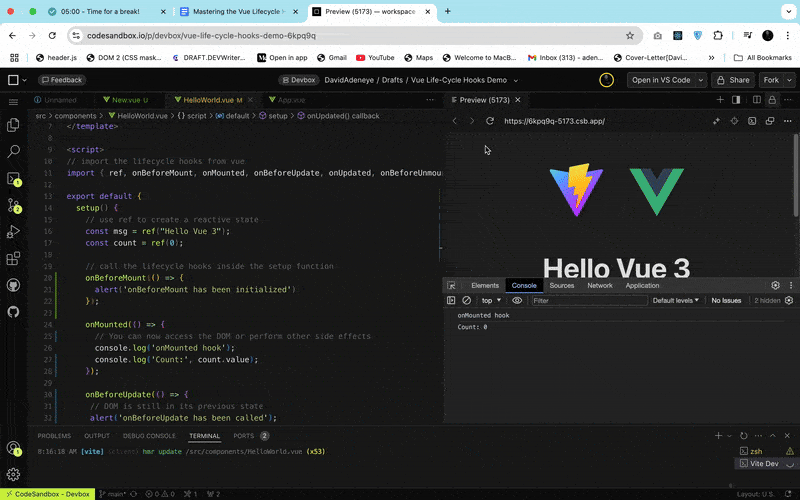Bookmark this page with the star icon
The height and width of the screenshot is (500, 800).
630,36
